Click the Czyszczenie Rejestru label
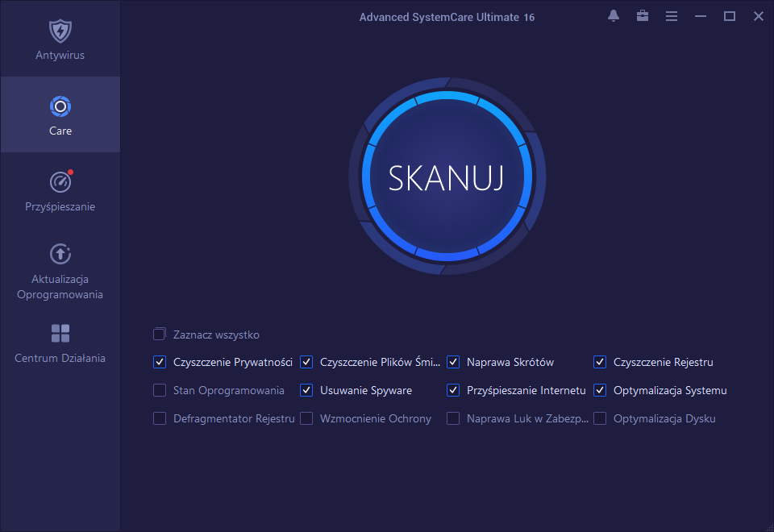This screenshot has height=532, width=774. click(664, 362)
